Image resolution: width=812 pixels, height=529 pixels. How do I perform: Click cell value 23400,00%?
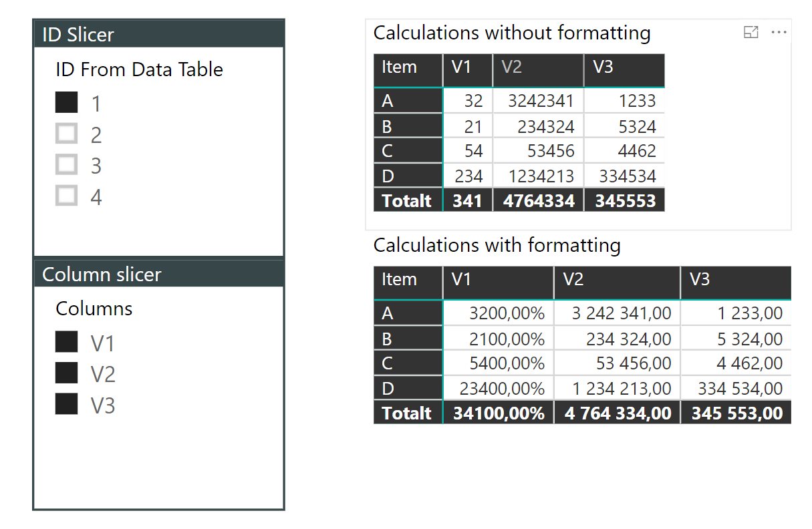coord(503,389)
